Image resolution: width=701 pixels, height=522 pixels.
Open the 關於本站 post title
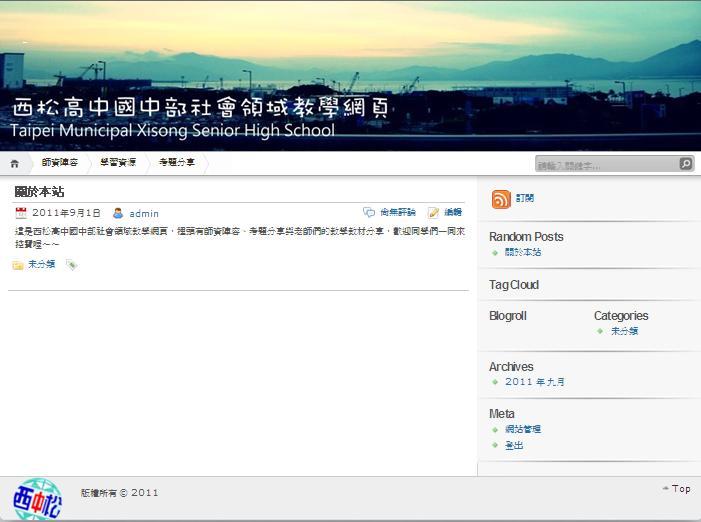[x=39, y=192]
